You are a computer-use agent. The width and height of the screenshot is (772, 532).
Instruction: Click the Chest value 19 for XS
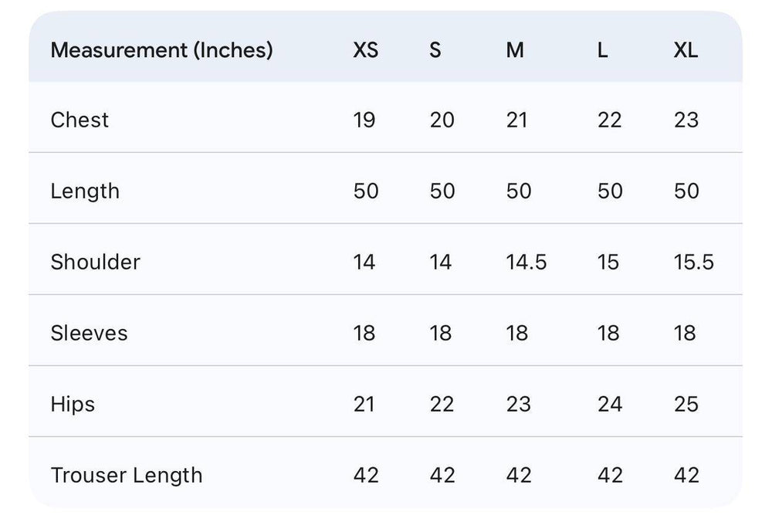click(364, 120)
